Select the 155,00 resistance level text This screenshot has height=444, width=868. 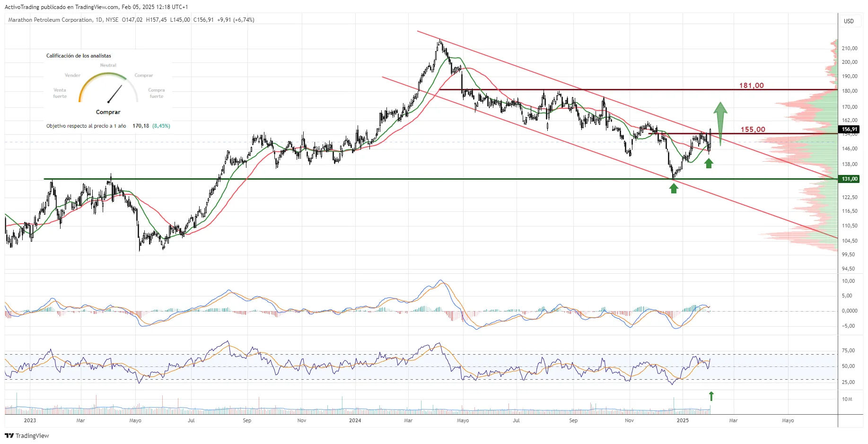pyautogui.click(x=753, y=130)
